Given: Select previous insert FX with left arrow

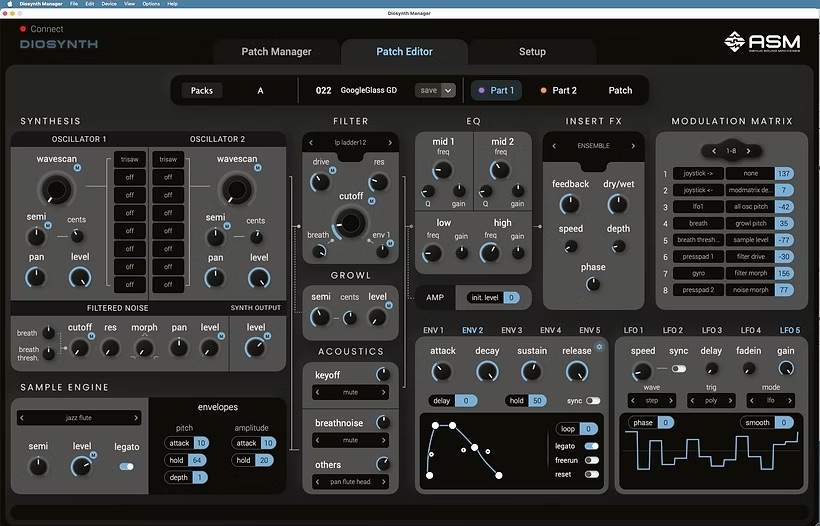Looking at the screenshot, I should tap(553, 146).
